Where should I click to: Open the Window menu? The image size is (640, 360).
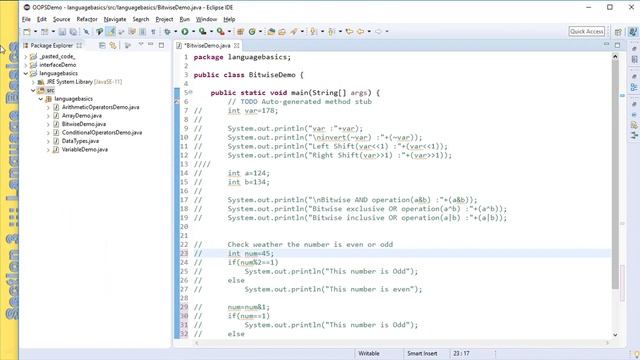pyautogui.click(x=206, y=19)
